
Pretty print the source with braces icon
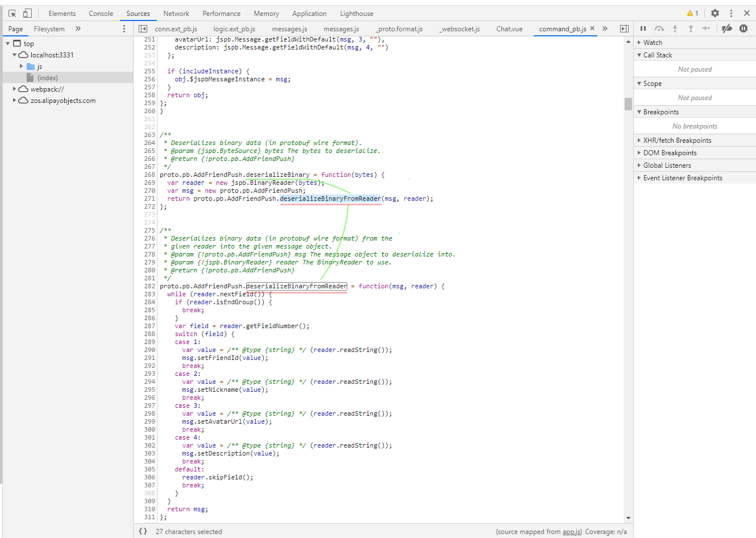(x=143, y=531)
